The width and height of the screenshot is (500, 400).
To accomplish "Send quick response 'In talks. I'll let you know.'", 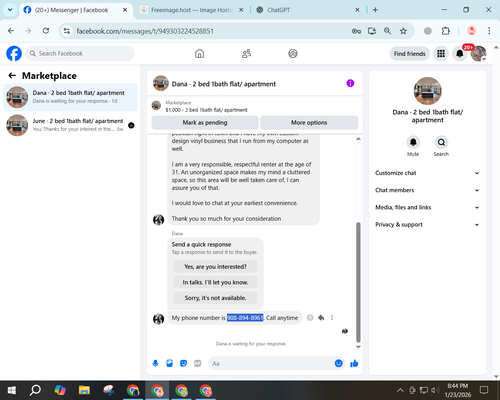I will coord(215,282).
